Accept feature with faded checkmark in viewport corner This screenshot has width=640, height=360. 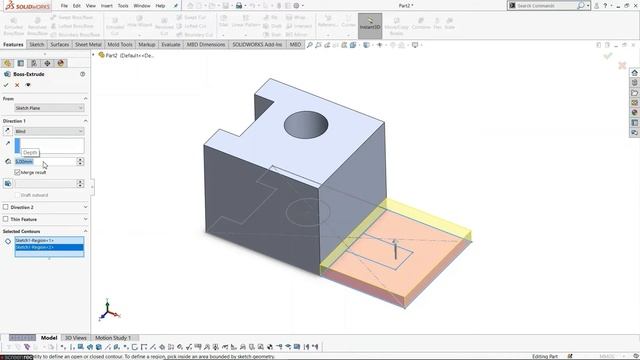point(608,56)
